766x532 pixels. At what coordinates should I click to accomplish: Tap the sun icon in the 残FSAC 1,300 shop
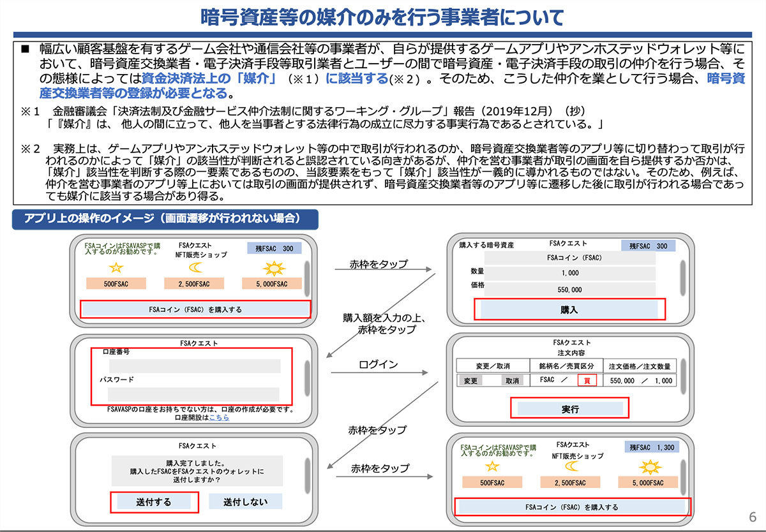click(x=649, y=466)
